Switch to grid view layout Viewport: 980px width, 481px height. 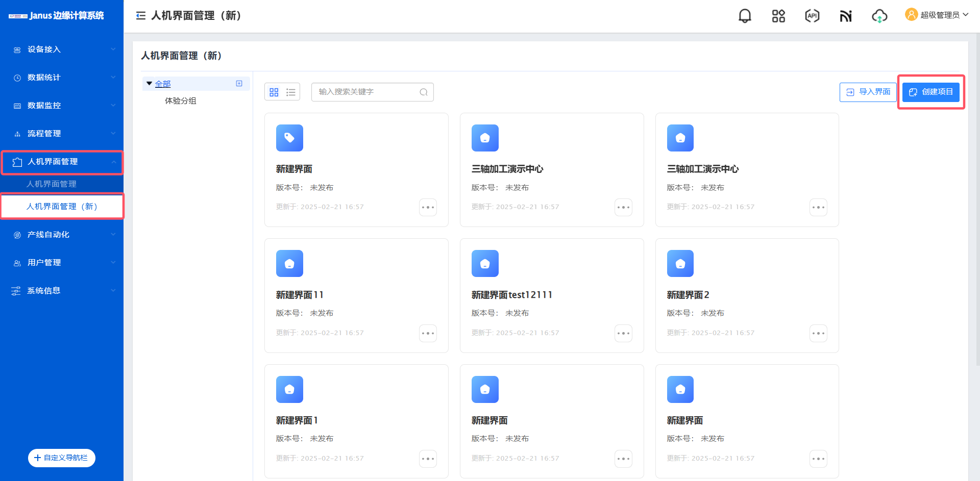point(274,92)
